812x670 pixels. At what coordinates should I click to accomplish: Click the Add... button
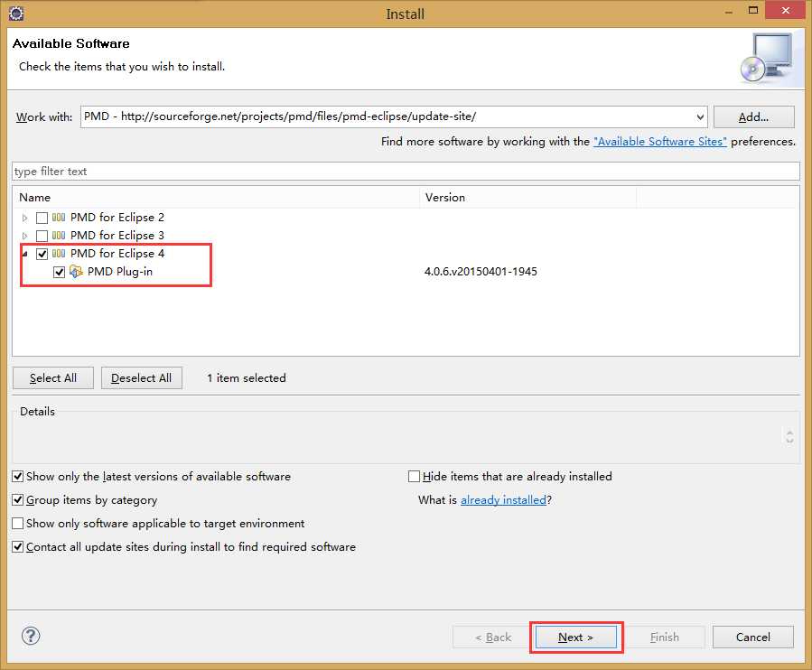point(753,117)
